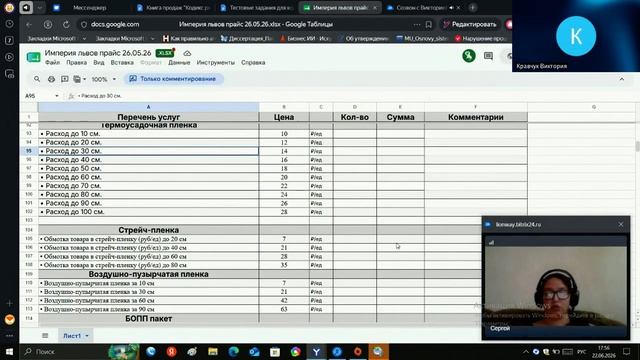This screenshot has height=360, width=640.
Task: Open the Windows Start menu
Action: click(9, 351)
